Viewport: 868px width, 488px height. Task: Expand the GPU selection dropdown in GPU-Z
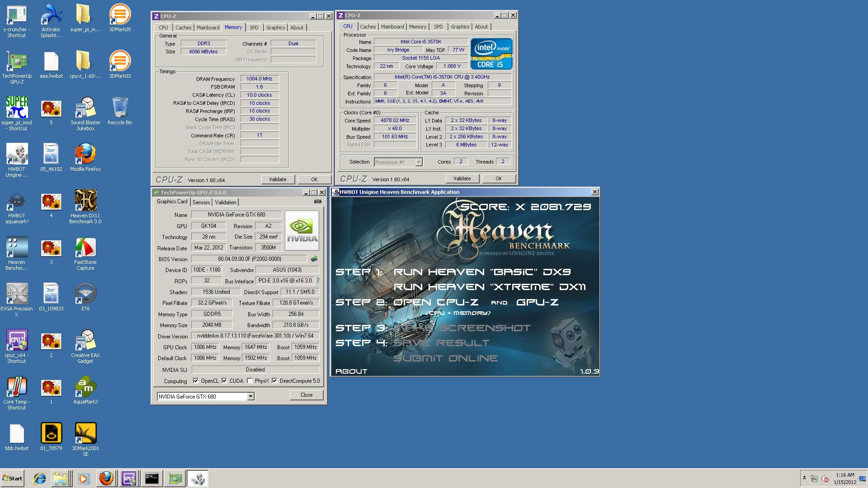click(x=250, y=396)
